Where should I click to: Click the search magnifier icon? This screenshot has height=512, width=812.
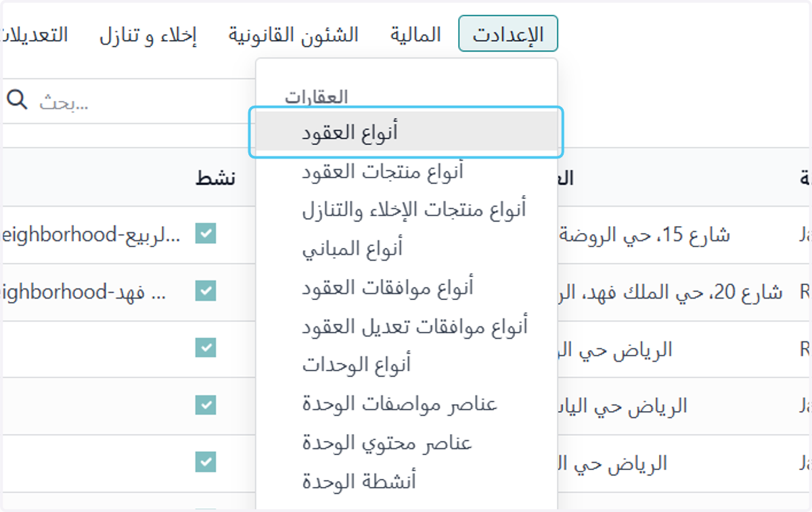tap(17, 100)
